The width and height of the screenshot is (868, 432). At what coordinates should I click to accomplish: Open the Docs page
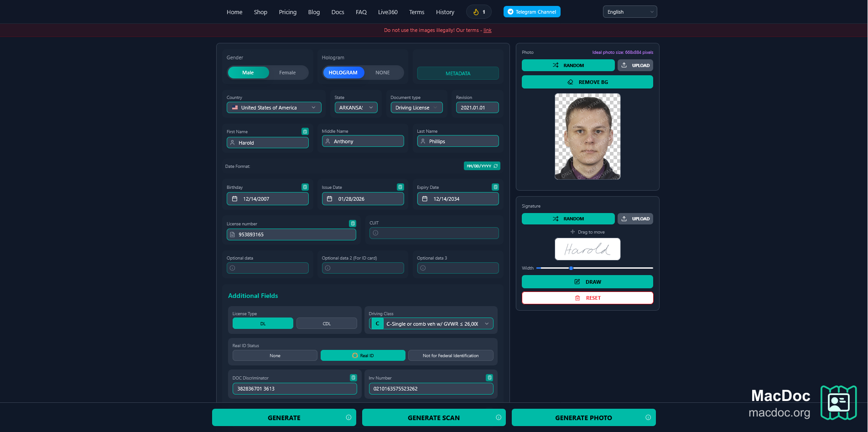[338, 12]
